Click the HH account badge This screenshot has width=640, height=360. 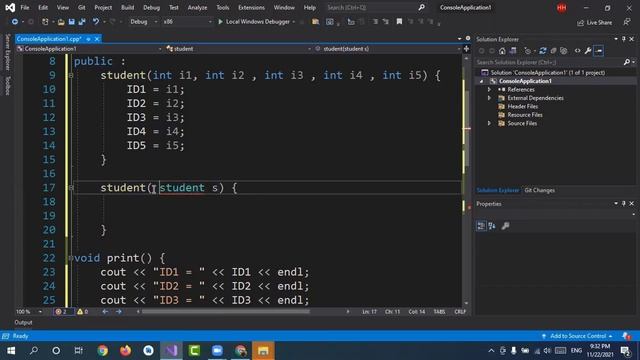[562, 7]
